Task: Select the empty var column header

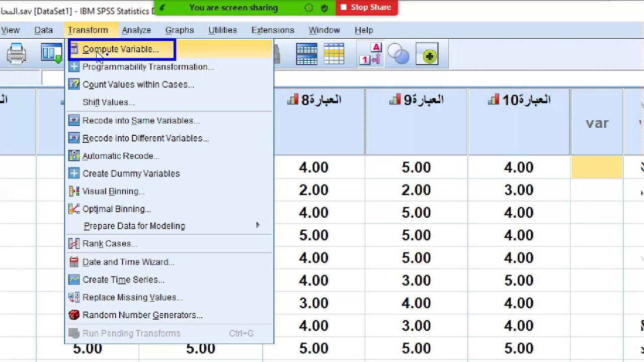Action: point(597,122)
